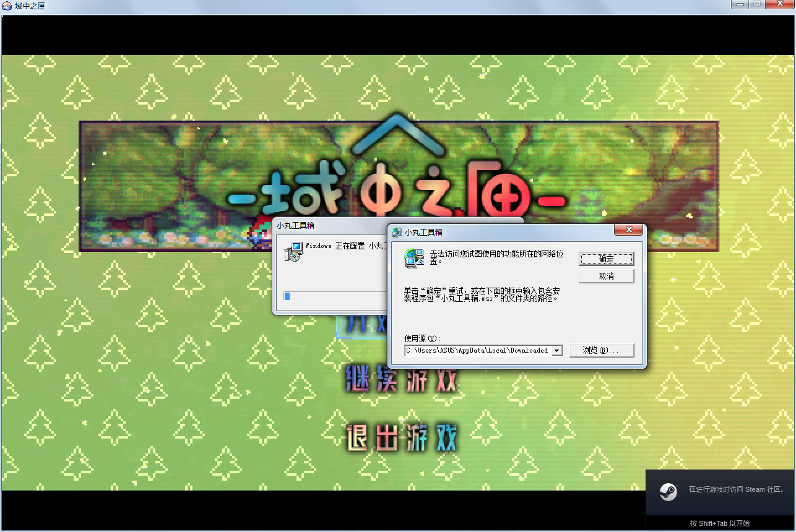Click the 无法访问 network location error message

pyautogui.click(x=497, y=257)
